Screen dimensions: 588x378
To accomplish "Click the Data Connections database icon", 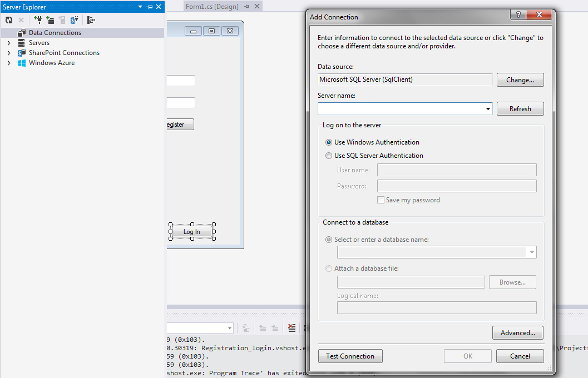I will (x=22, y=33).
